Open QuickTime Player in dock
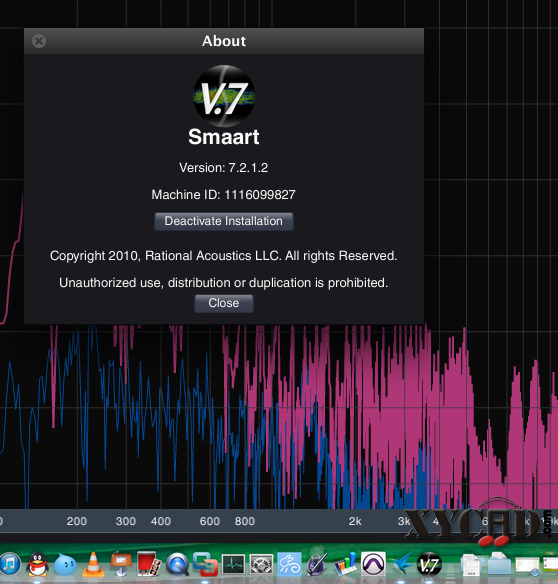This screenshot has width=558, height=584. 177,564
